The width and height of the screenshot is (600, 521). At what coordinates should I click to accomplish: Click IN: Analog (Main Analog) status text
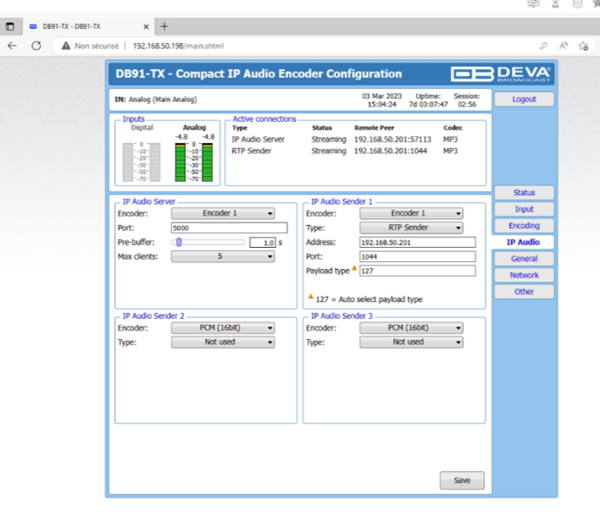coord(156,99)
